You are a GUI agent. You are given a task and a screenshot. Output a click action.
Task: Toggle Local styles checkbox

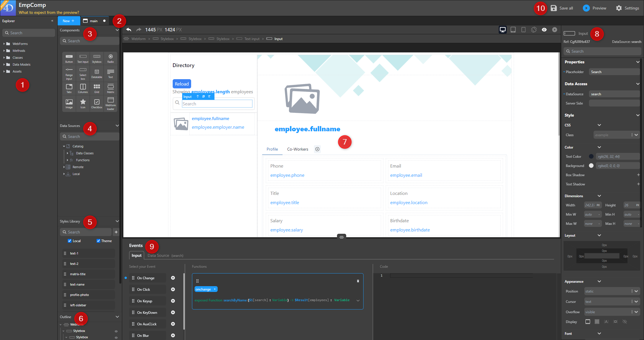(70, 241)
